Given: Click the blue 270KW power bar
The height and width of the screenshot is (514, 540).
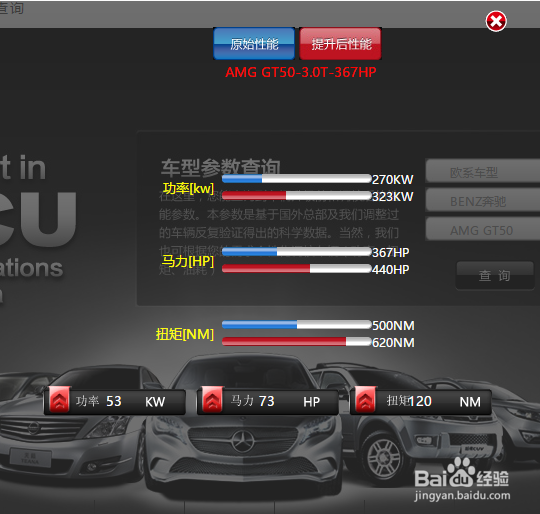Looking at the screenshot, I should coord(297,179).
